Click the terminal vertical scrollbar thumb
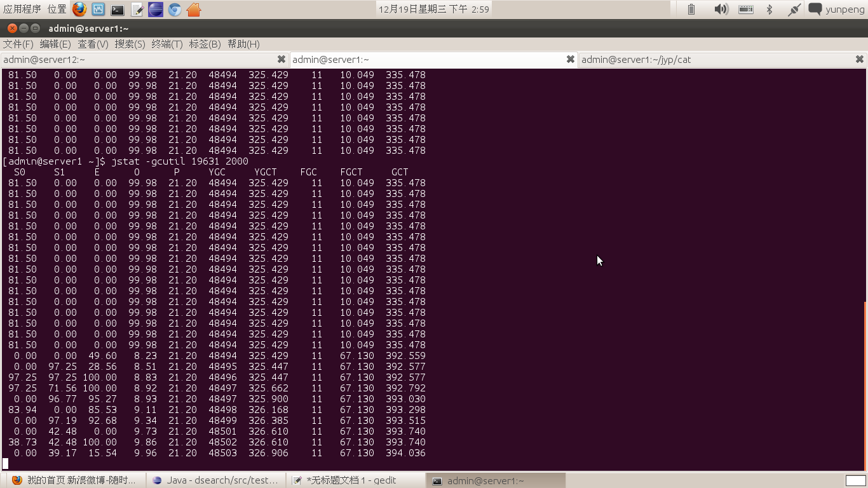The width and height of the screenshot is (868, 488). point(865,385)
